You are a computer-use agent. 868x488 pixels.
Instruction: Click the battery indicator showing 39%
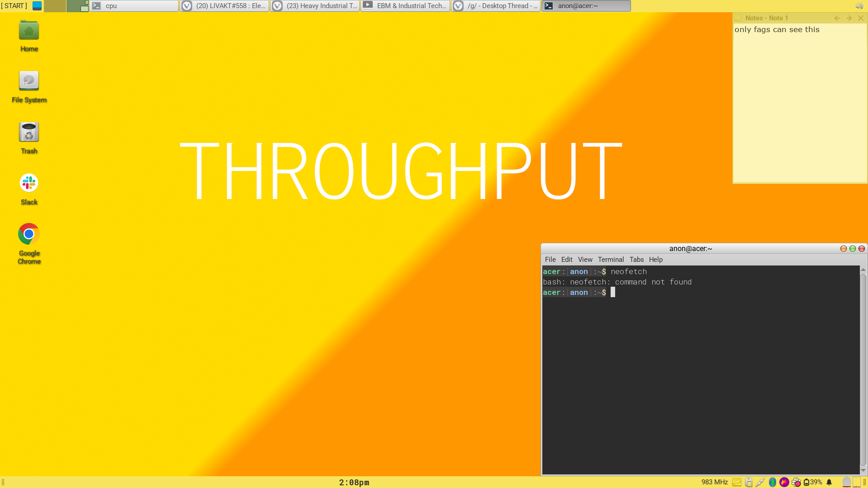(x=813, y=482)
